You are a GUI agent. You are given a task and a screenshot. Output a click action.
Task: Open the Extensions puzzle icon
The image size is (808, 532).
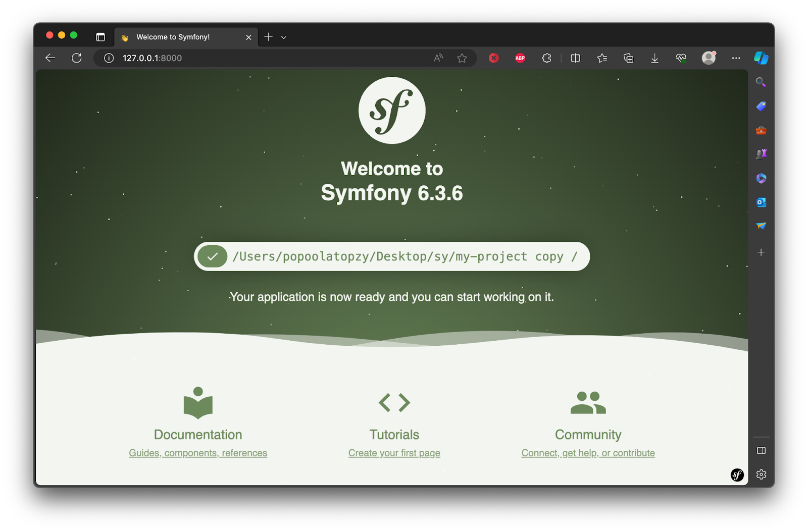546,58
